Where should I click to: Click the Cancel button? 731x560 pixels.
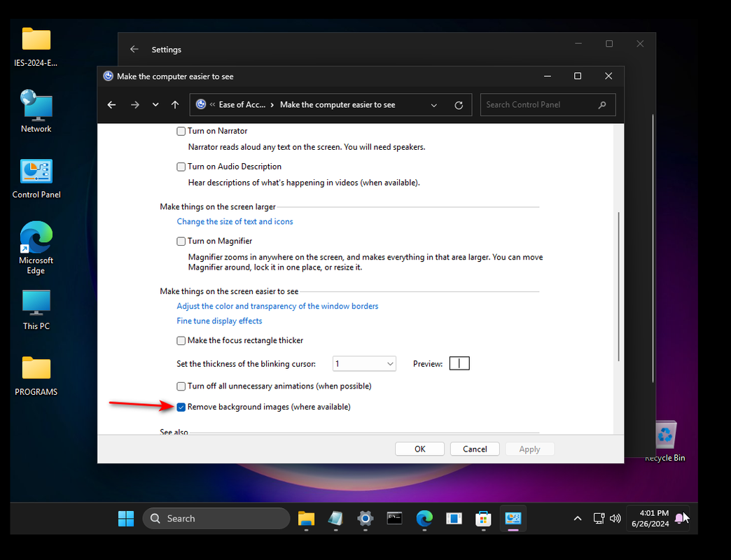click(475, 449)
